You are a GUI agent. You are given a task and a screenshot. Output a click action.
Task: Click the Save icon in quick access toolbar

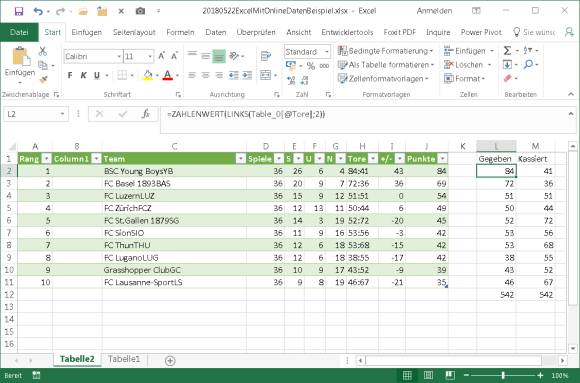[18, 11]
